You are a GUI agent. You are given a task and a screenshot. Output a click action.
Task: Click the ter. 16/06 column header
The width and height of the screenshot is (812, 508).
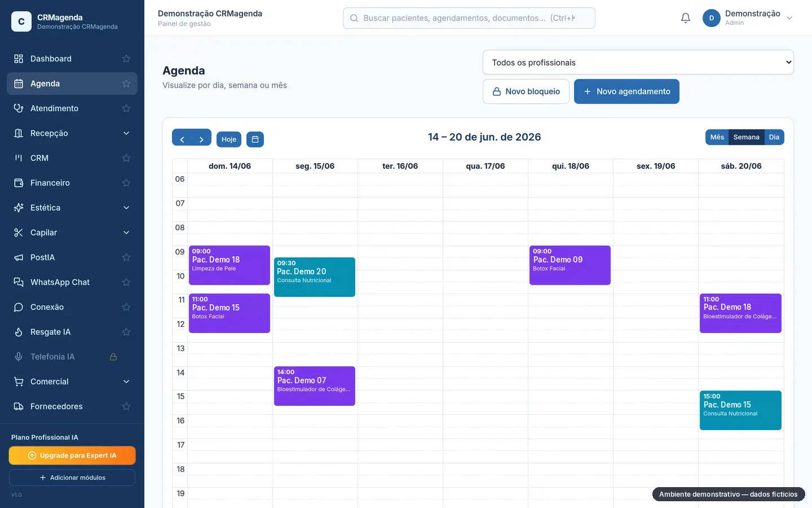point(400,166)
